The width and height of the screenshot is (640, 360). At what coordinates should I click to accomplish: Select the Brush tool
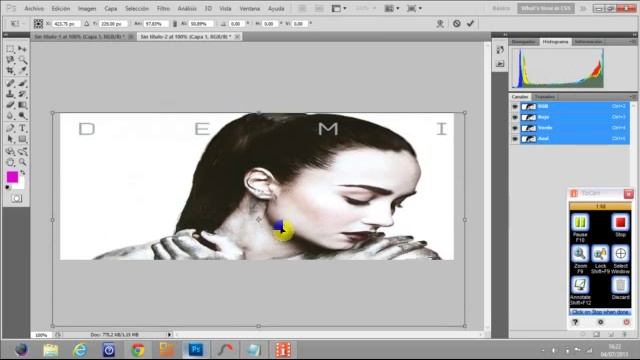click(22, 83)
